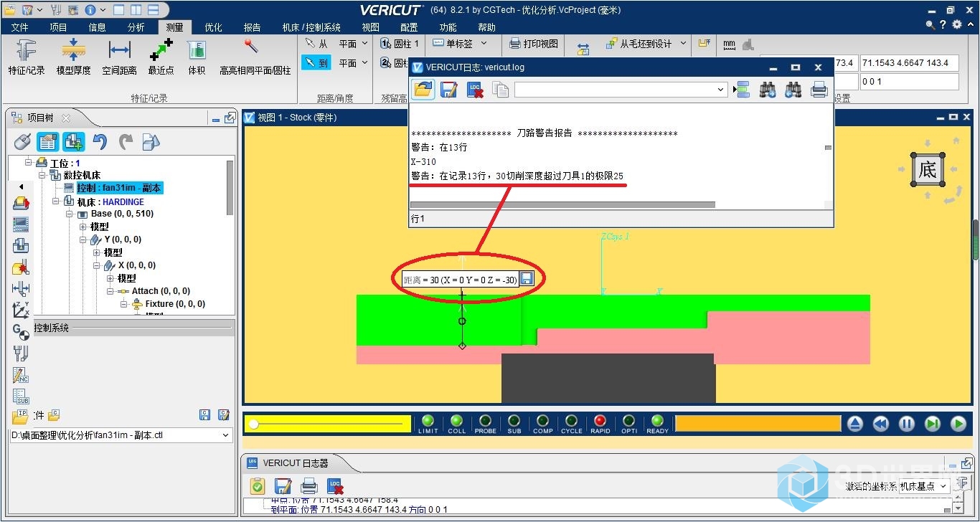Screen dimensions: 980x522
Task: Search forward binoculars in log window
Action: pos(767,90)
